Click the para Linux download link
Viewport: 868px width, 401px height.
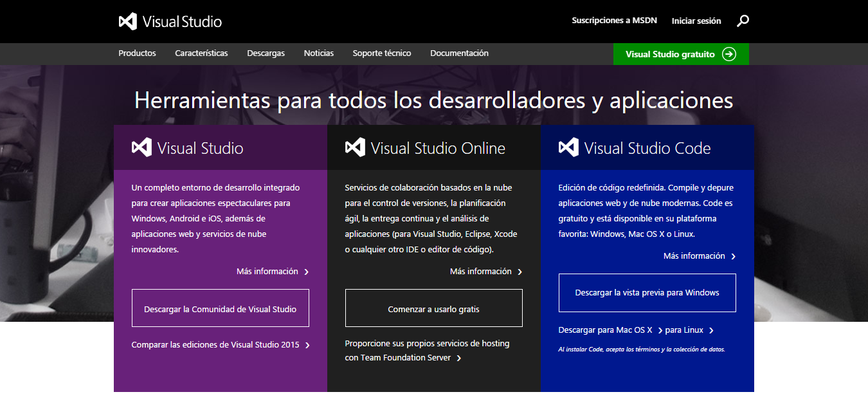(684, 330)
